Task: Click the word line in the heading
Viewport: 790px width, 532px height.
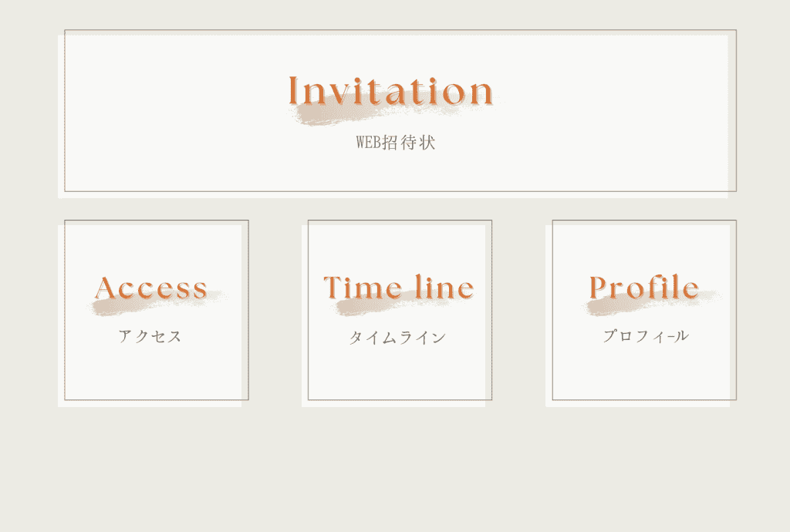Action: tap(444, 288)
